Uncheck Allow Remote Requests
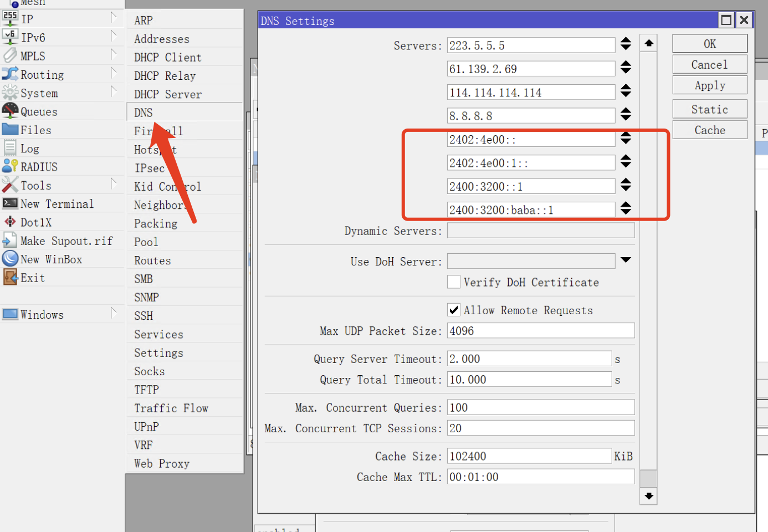This screenshot has height=532, width=768. coord(454,310)
